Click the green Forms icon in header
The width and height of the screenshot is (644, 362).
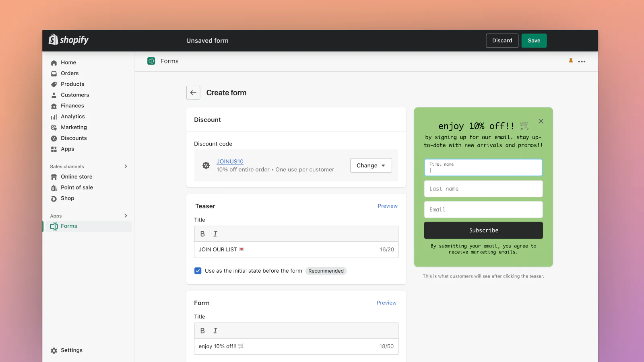(x=151, y=61)
